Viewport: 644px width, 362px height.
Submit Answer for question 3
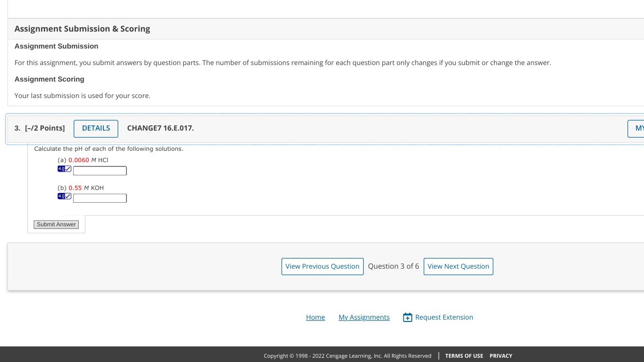[x=56, y=224]
